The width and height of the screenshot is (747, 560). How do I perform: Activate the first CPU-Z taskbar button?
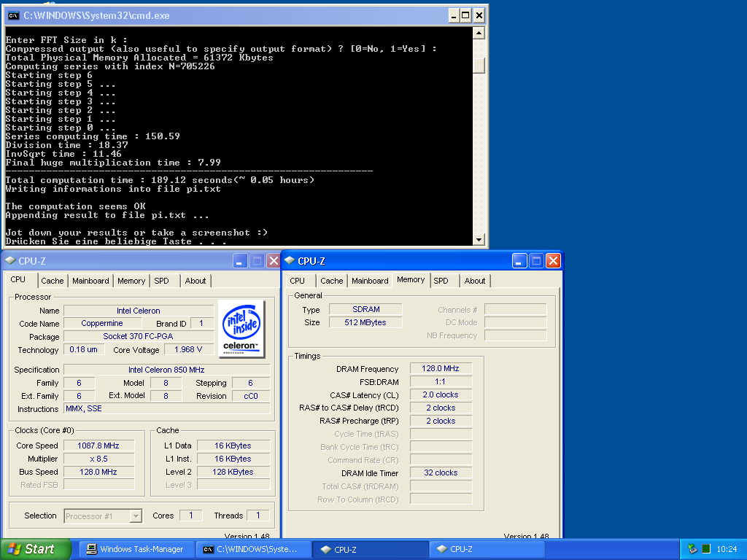pyautogui.click(x=371, y=549)
